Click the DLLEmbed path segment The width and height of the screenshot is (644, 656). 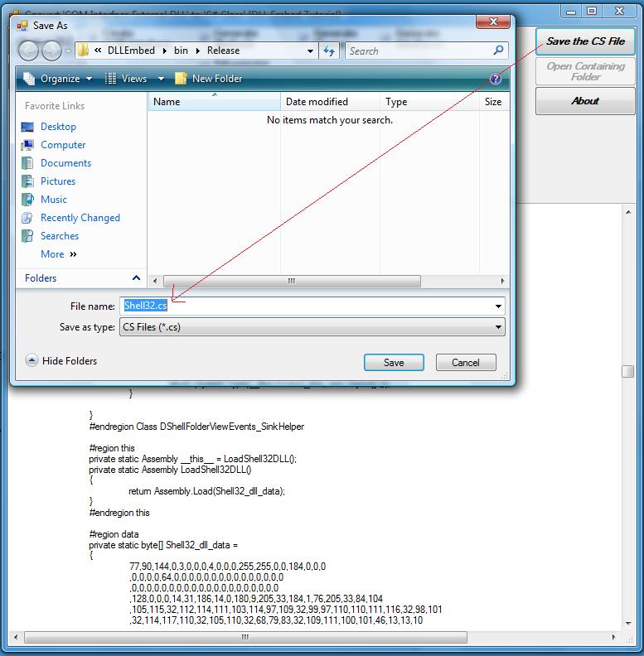131,51
